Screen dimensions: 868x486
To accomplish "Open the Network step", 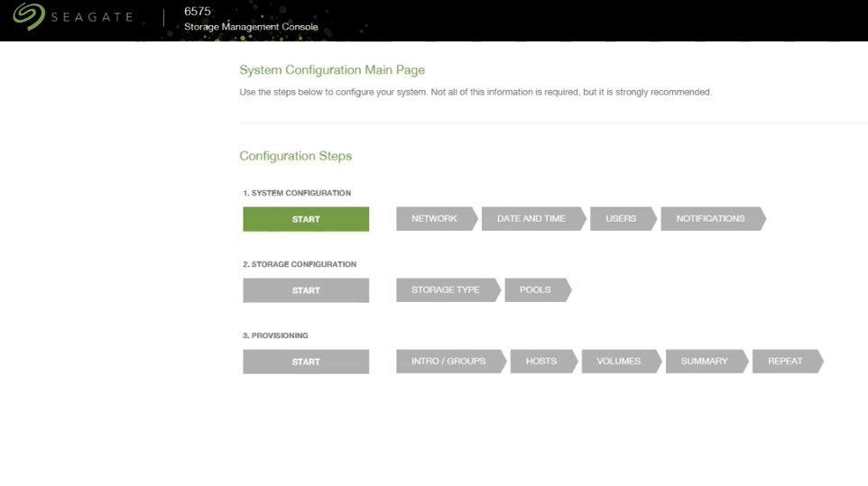I will pyautogui.click(x=436, y=218).
